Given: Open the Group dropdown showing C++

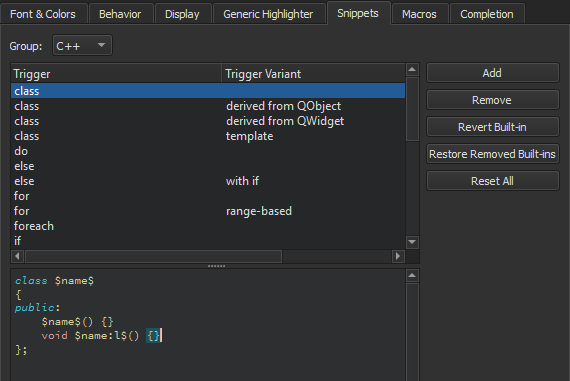Looking at the screenshot, I should point(82,46).
